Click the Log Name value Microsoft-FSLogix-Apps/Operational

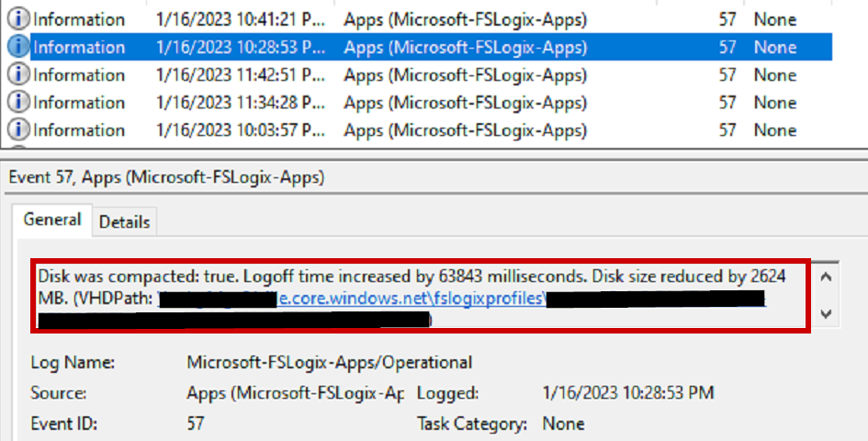click(329, 363)
